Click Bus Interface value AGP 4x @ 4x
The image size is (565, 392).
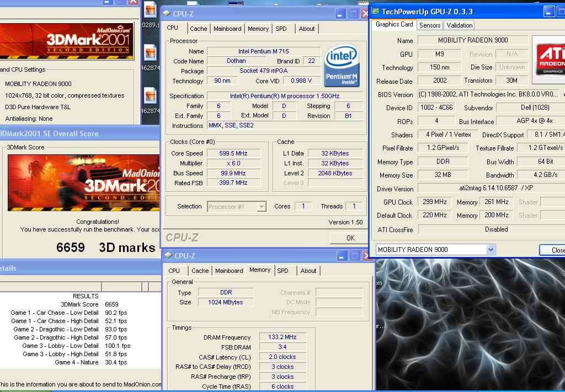click(x=531, y=121)
